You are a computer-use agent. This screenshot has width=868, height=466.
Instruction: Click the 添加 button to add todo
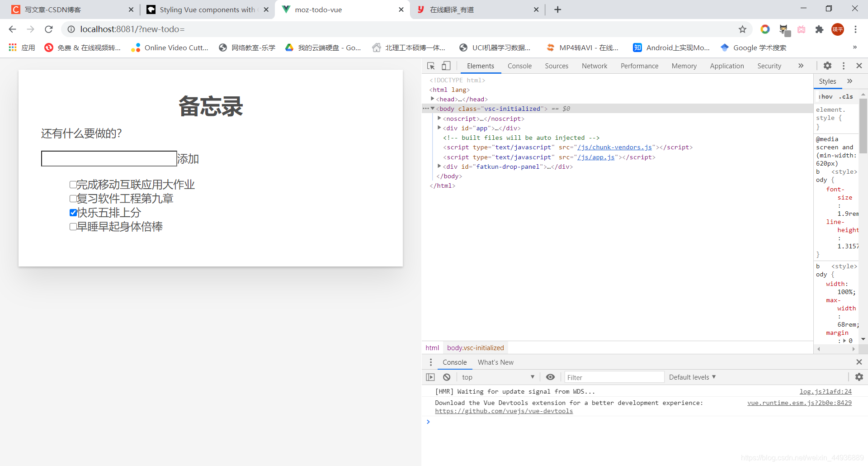coord(188,159)
